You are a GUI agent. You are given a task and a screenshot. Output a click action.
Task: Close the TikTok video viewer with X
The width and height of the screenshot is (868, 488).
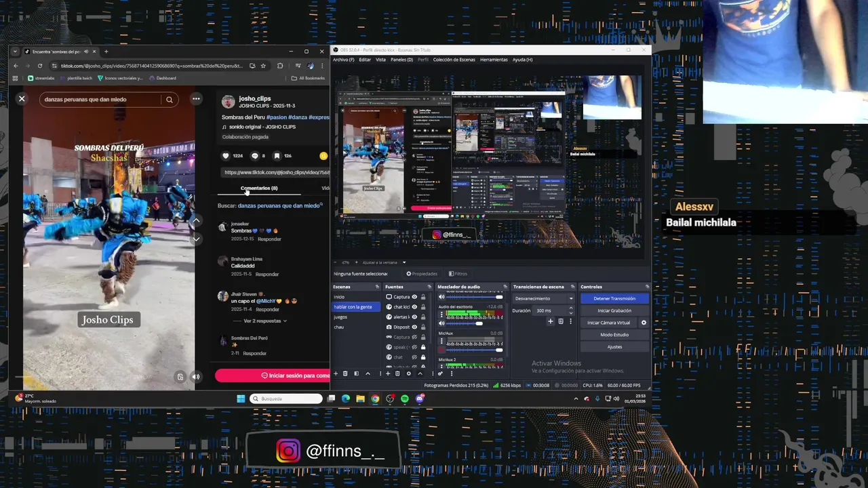coord(22,99)
